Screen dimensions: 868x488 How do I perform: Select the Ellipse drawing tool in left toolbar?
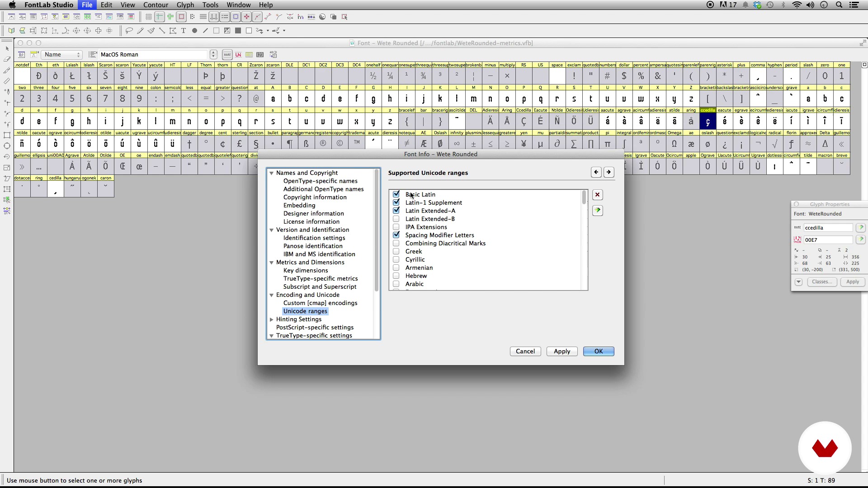coord(7,146)
